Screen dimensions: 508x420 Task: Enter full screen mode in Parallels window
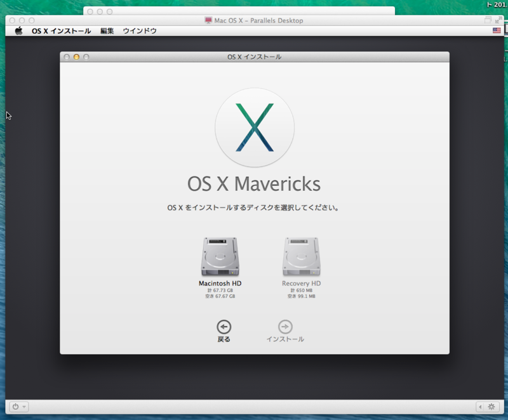tap(498, 20)
